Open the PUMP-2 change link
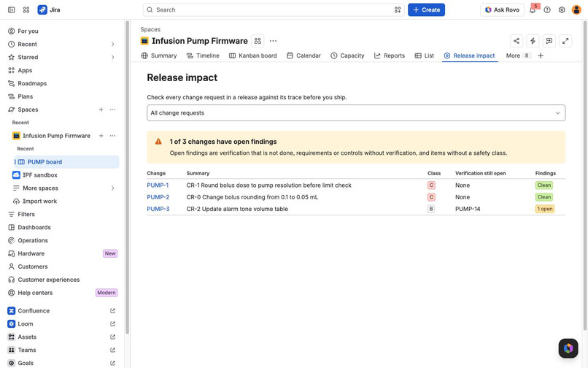The height and width of the screenshot is (368, 588). (x=158, y=197)
